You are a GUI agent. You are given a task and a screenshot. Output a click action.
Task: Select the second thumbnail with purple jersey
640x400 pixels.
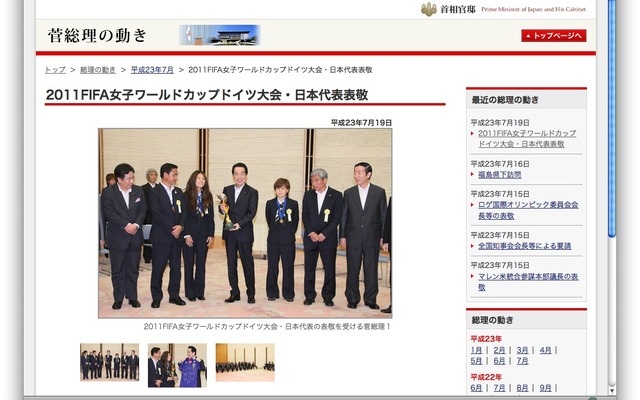(x=177, y=365)
